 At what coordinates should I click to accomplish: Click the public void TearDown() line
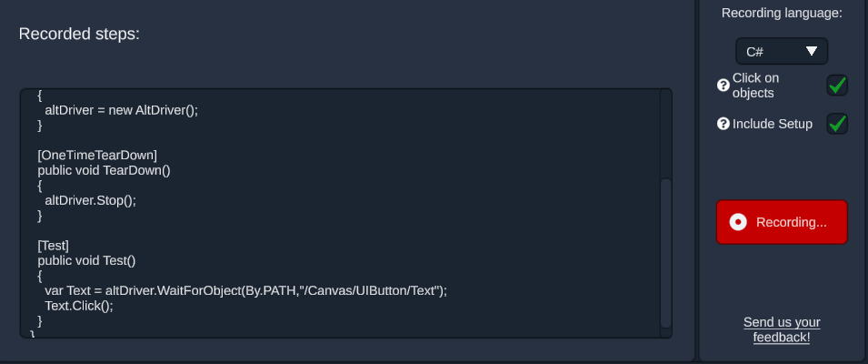pyautogui.click(x=105, y=170)
